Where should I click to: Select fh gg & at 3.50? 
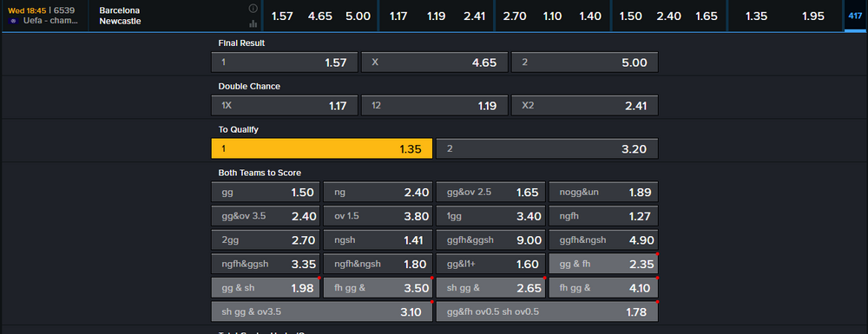pos(378,287)
